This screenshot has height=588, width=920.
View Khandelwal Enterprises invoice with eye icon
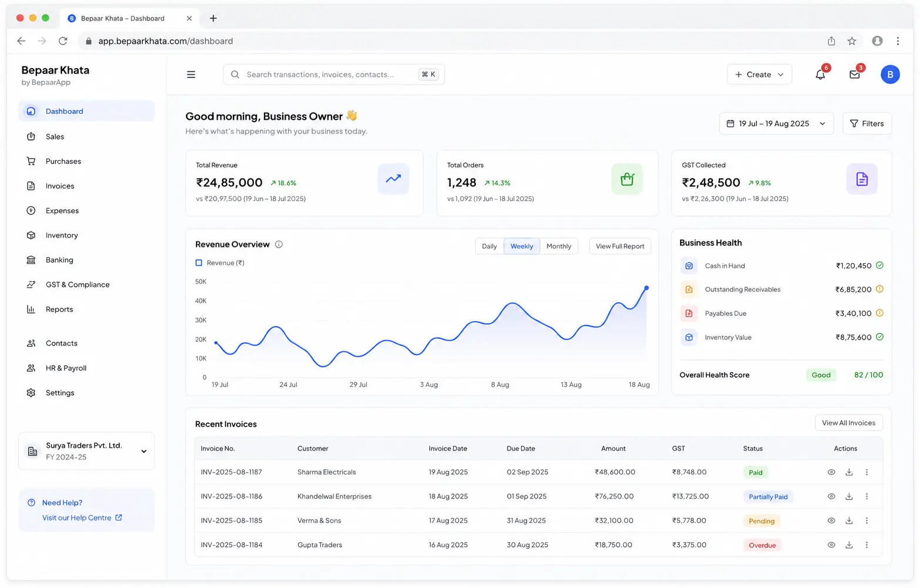pyautogui.click(x=831, y=497)
